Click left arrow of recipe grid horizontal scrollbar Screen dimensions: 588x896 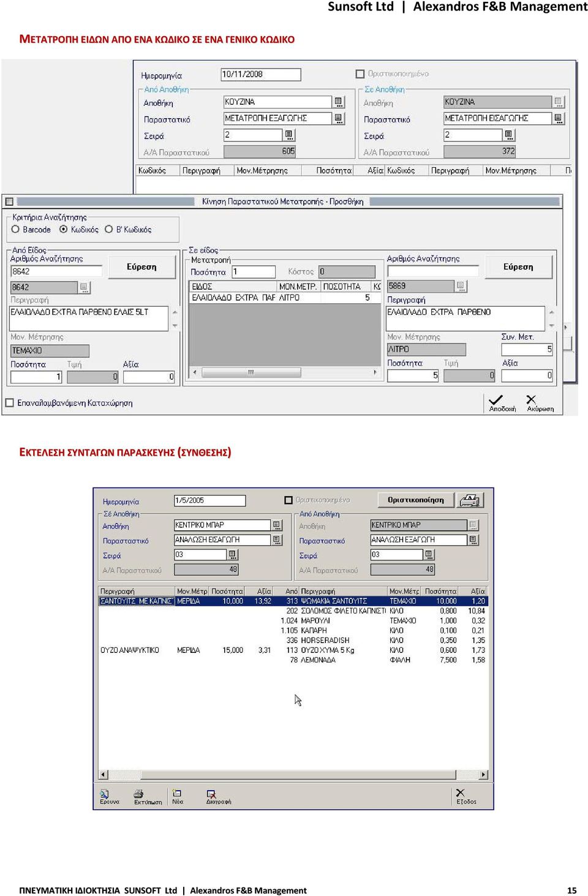click(x=104, y=775)
